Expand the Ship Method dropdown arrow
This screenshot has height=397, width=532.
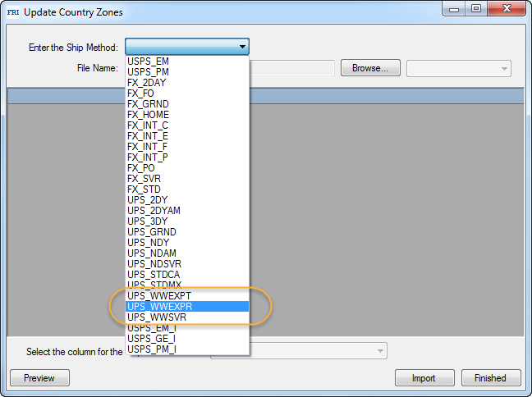point(241,48)
